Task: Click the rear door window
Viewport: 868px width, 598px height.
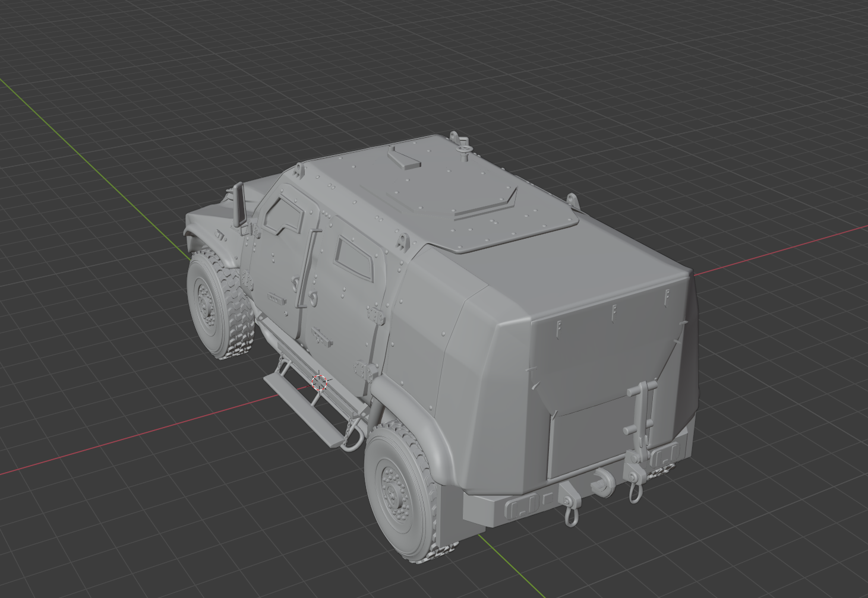Action: tap(354, 258)
